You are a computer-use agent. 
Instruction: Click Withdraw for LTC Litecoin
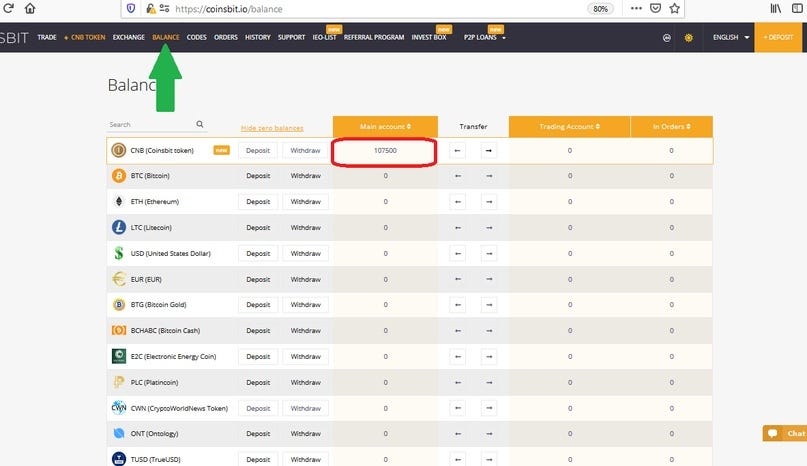pyautogui.click(x=306, y=227)
